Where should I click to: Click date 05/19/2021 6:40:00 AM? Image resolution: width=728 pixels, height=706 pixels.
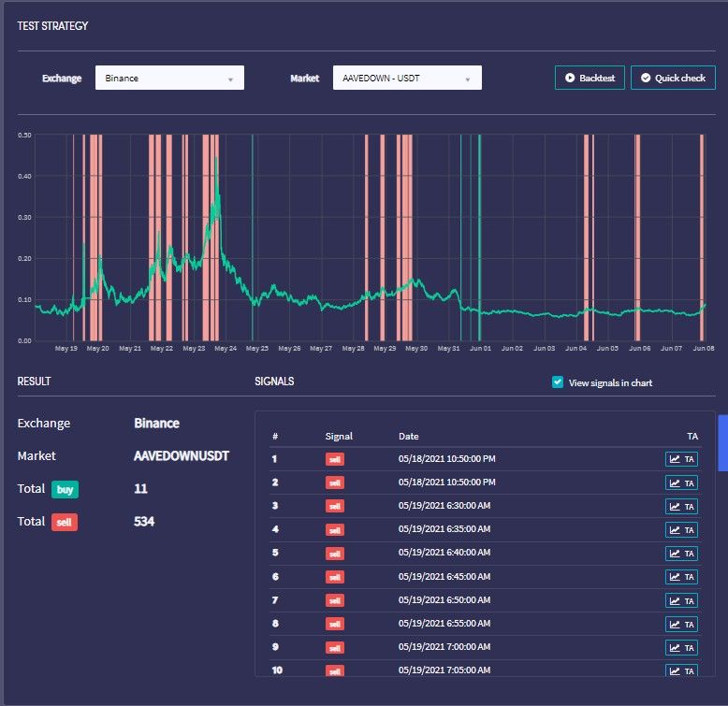pyautogui.click(x=444, y=553)
